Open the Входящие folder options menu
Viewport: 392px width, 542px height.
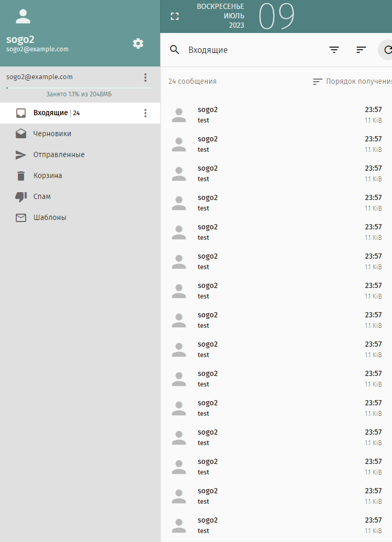coord(145,113)
